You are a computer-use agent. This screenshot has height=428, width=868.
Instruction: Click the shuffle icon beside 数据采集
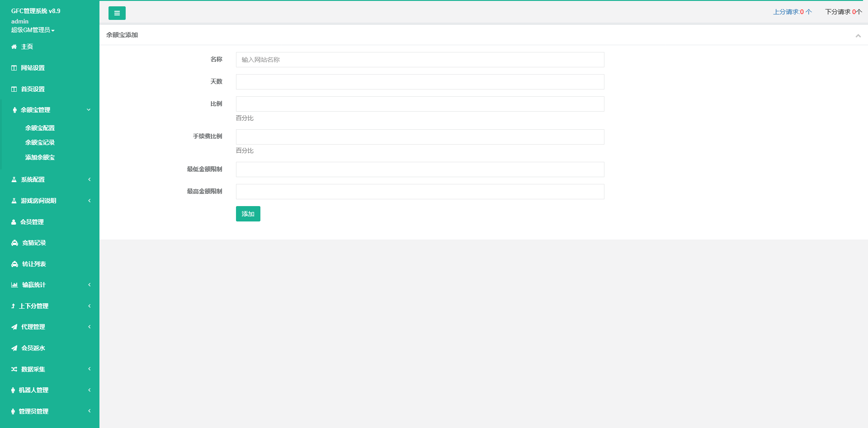tap(14, 369)
